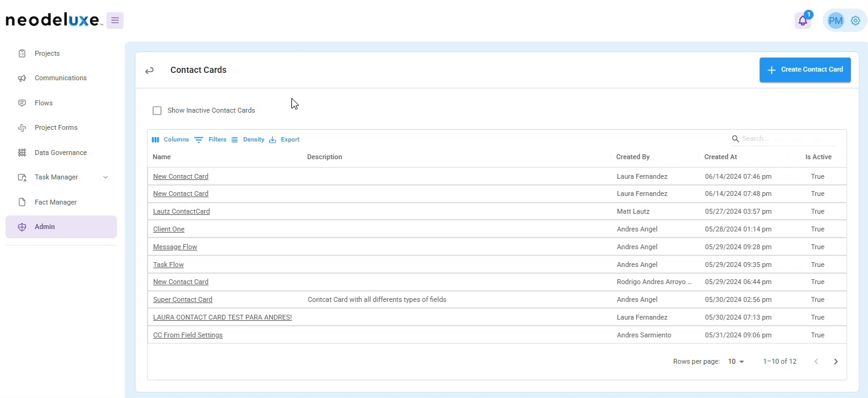Screen dimensions: 868x398
Task: Open New Contact Card by Rodrigo Andres Arroyo
Action: (x=181, y=282)
